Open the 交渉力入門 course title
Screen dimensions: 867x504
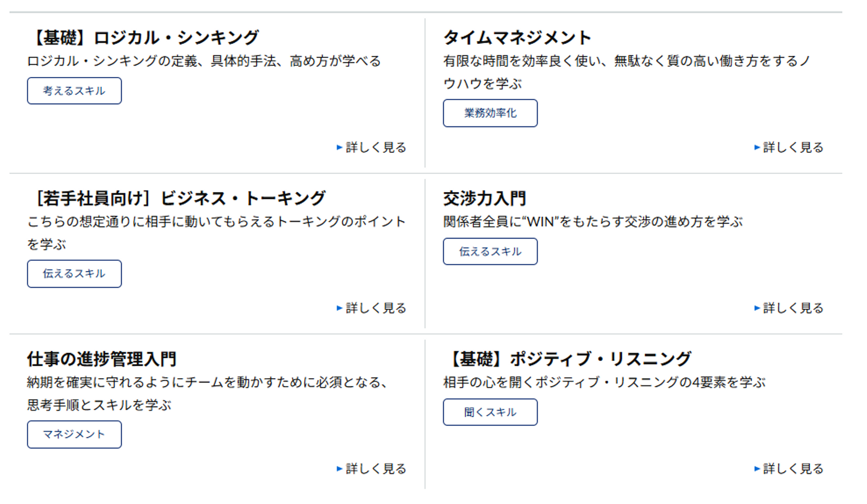point(484,198)
